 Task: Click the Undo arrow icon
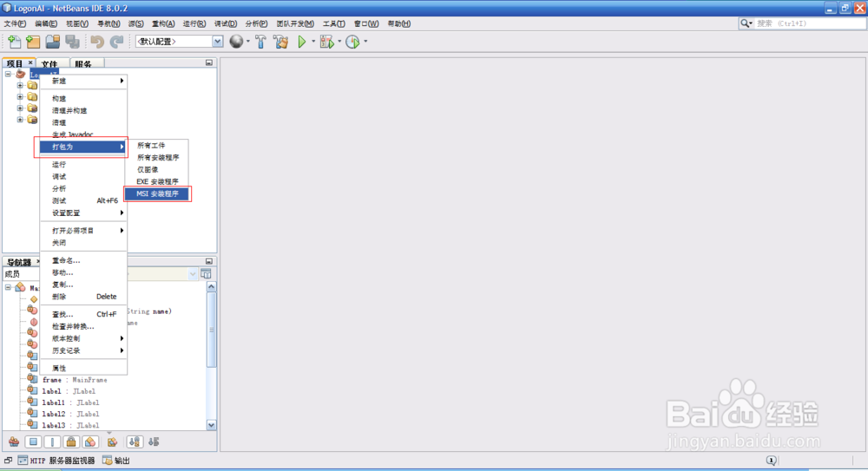[97, 42]
